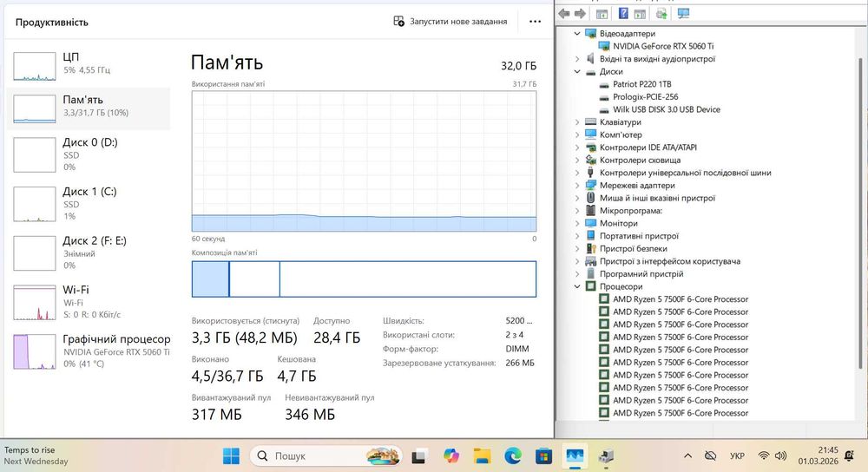The width and height of the screenshot is (868, 472).
Task: Click the speaker icon next to Вхідні та вихідні аудіопристрої
Action: point(590,59)
